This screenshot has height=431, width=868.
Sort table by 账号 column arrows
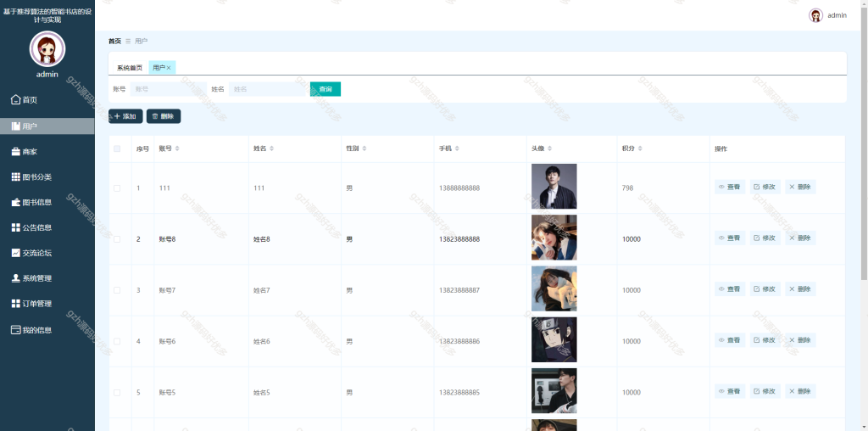(178, 148)
